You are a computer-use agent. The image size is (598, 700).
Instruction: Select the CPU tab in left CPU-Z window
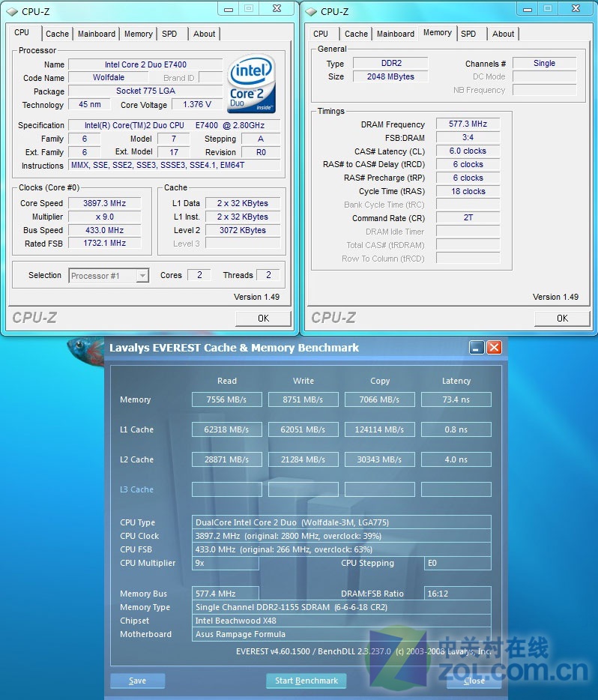[x=22, y=32]
